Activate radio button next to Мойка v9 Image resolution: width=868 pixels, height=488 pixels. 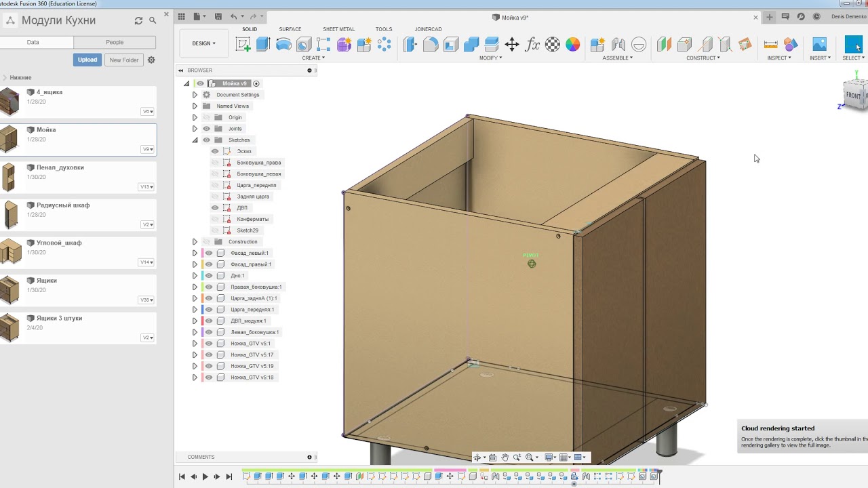[256, 83]
